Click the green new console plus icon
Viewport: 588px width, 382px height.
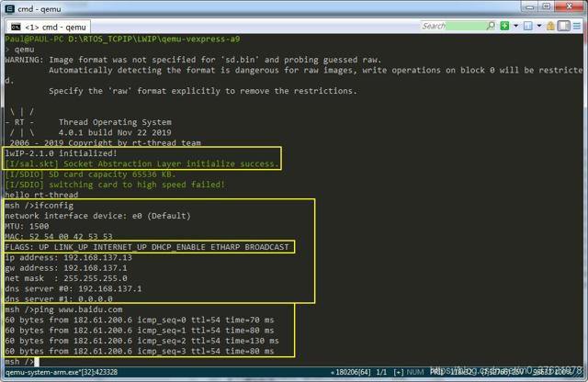504,26
